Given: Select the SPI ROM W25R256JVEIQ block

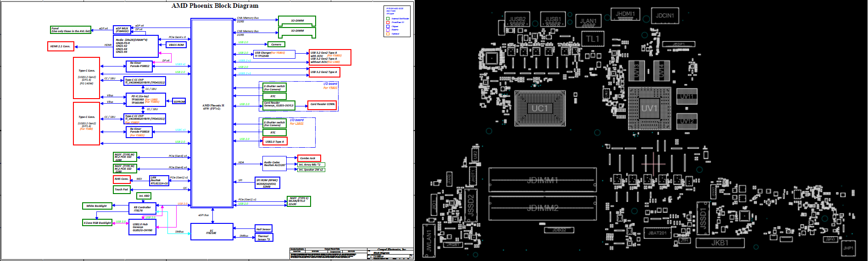Looking at the screenshot, I should point(267,183).
